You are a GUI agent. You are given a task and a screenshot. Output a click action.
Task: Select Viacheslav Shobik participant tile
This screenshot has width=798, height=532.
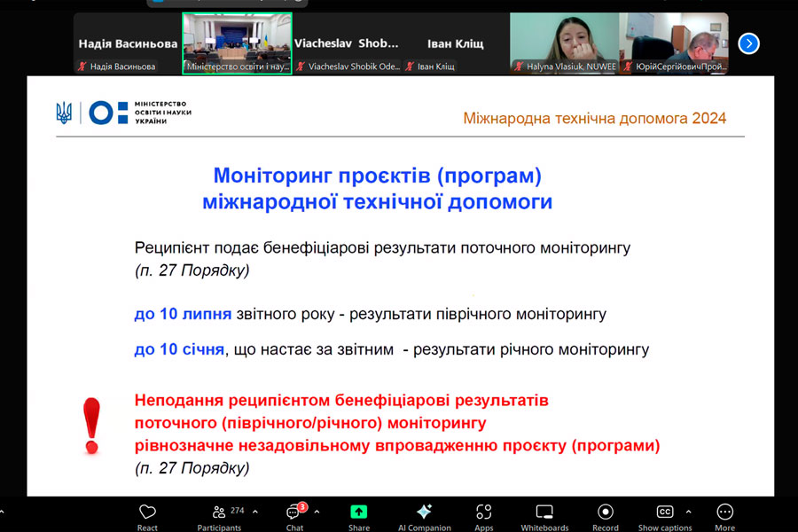tap(347, 43)
